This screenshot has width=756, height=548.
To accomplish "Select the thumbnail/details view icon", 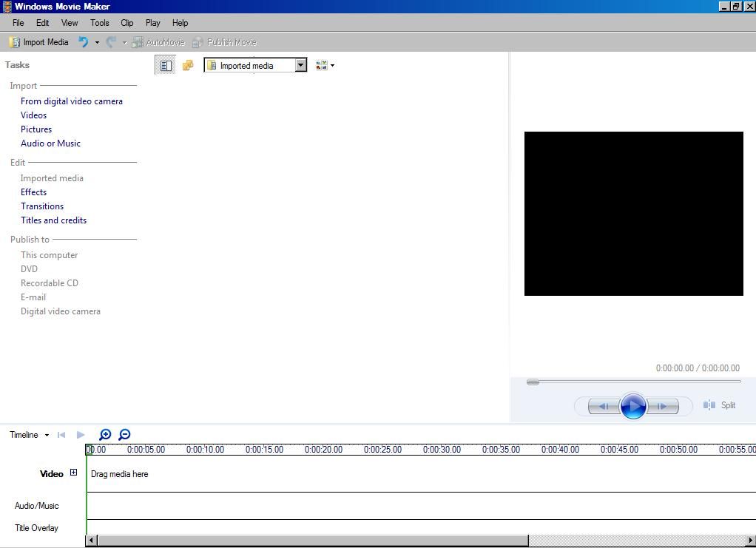I will 166,65.
